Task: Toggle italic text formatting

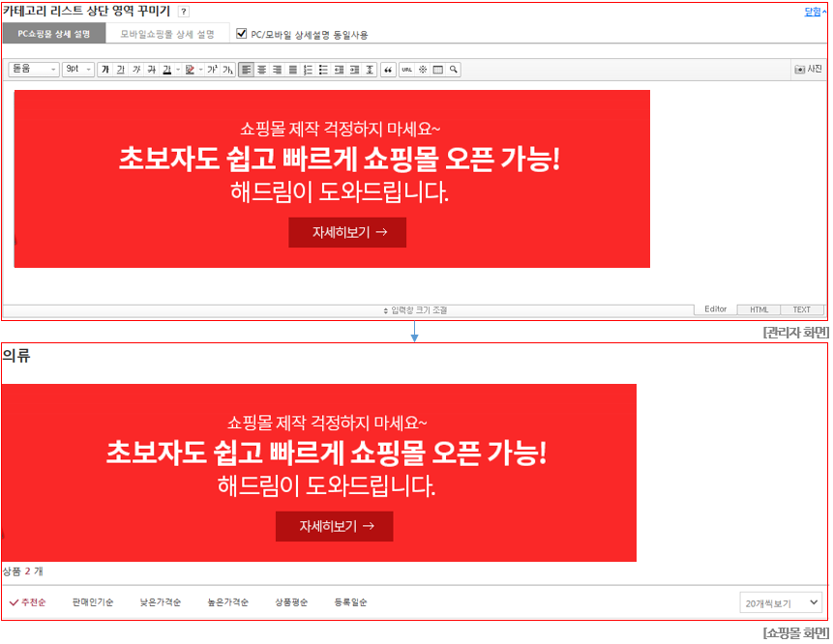Action: (136, 70)
